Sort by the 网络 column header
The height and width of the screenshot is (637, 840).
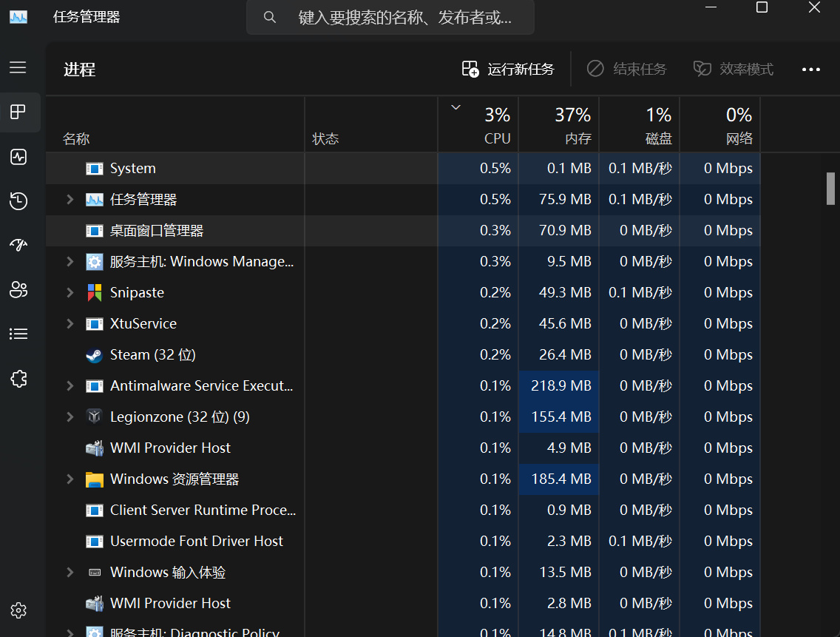720,125
